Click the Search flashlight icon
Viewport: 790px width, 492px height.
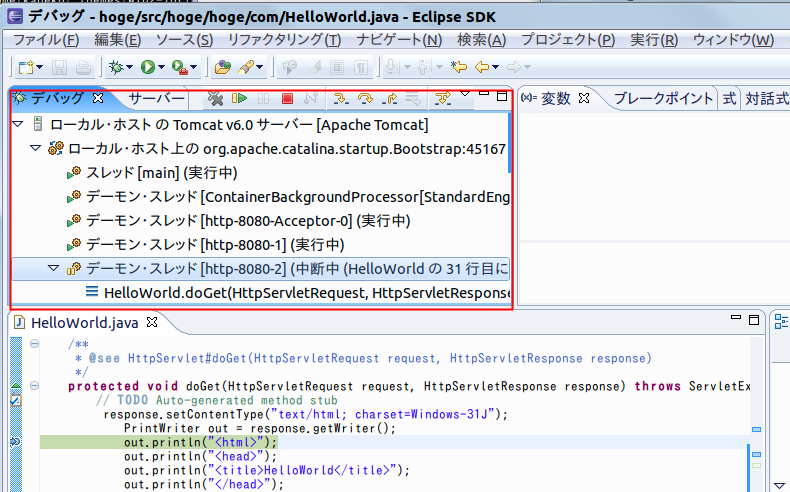pyautogui.click(x=246, y=67)
